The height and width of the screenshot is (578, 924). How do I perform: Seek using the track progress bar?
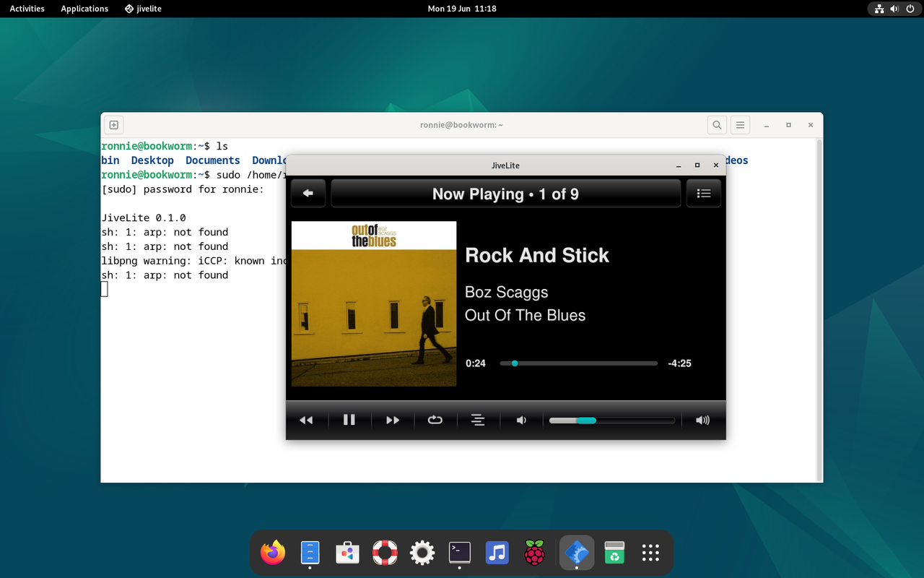tap(579, 363)
